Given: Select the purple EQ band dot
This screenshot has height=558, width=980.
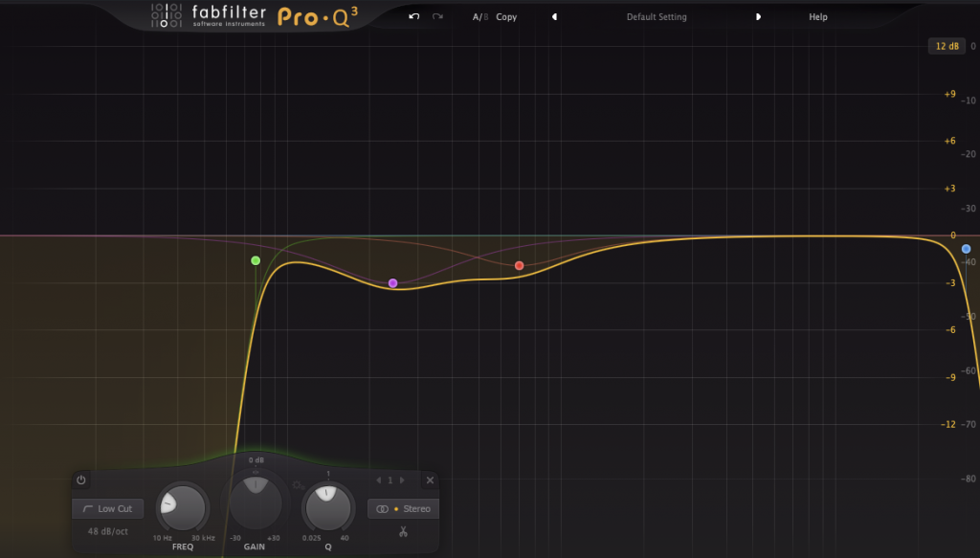Looking at the screenshot, I should [x=392, y=283].
